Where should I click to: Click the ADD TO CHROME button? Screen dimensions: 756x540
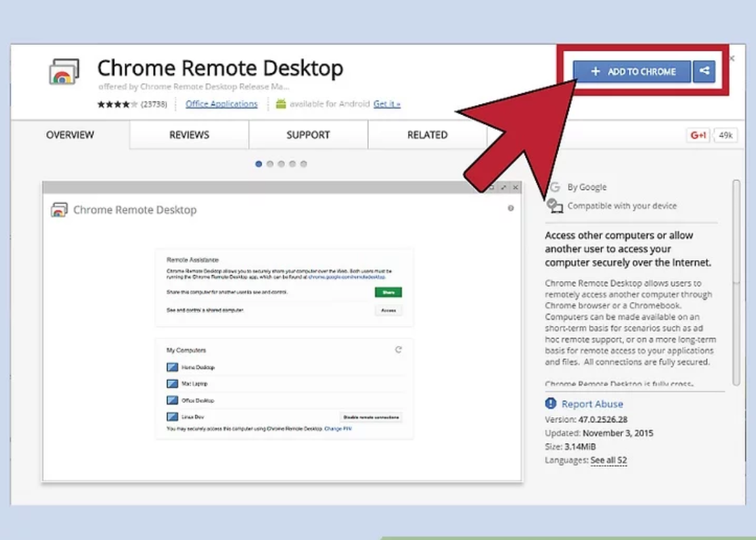[x=632, y=71]
